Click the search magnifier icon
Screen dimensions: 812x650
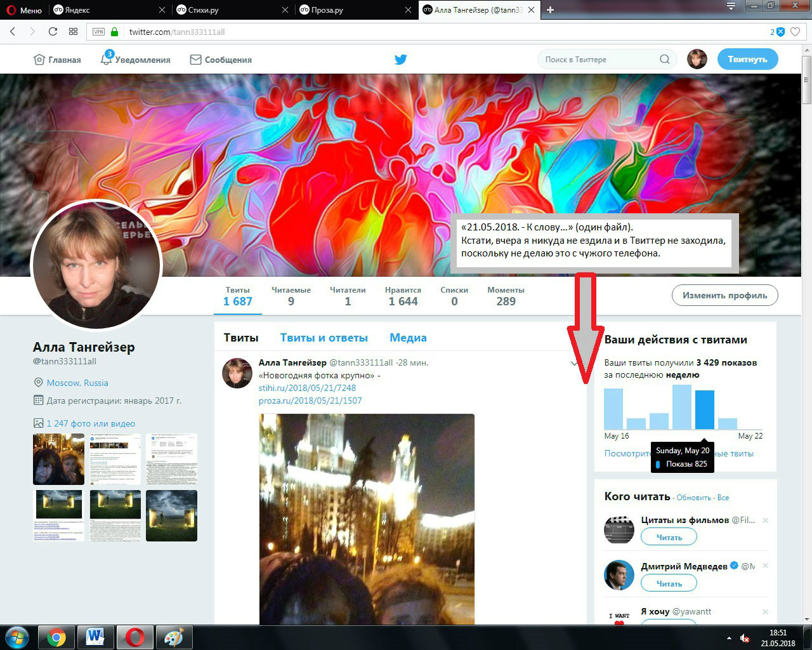pos(664,60)
